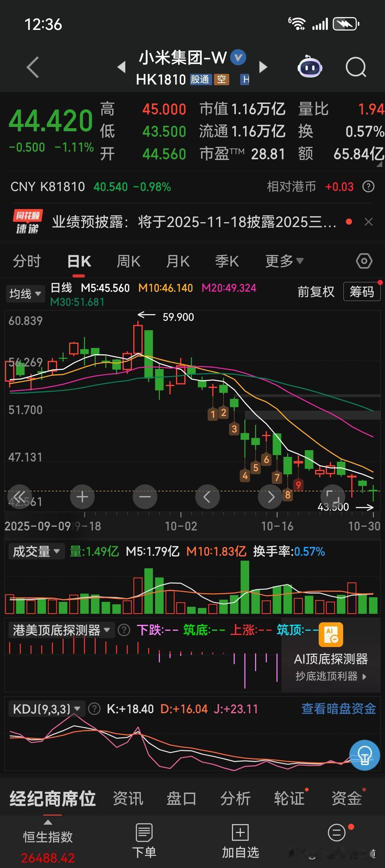
Task: Tap the blue lightbulb floating button
Action: pyautogui.click(x=365, y=755)
